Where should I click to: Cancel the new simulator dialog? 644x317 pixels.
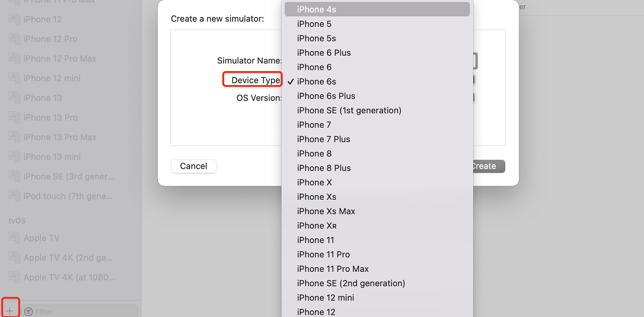click(x=193, y=166)
